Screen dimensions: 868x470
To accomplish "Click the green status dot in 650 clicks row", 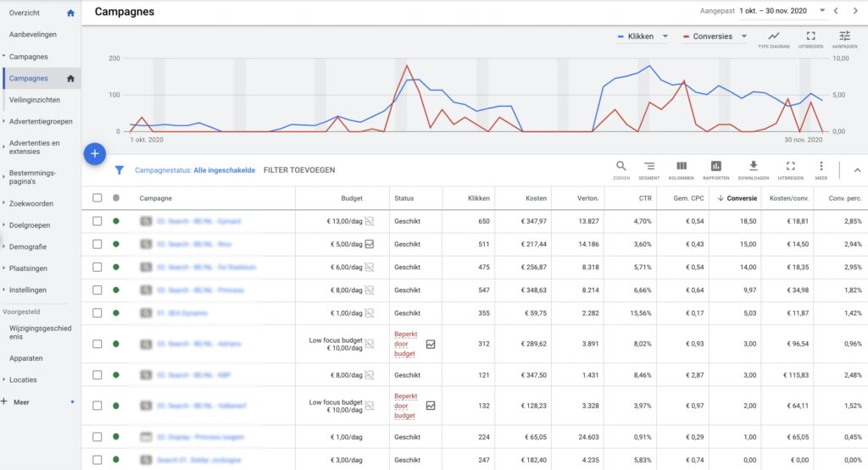I will (x=115, y=221).
